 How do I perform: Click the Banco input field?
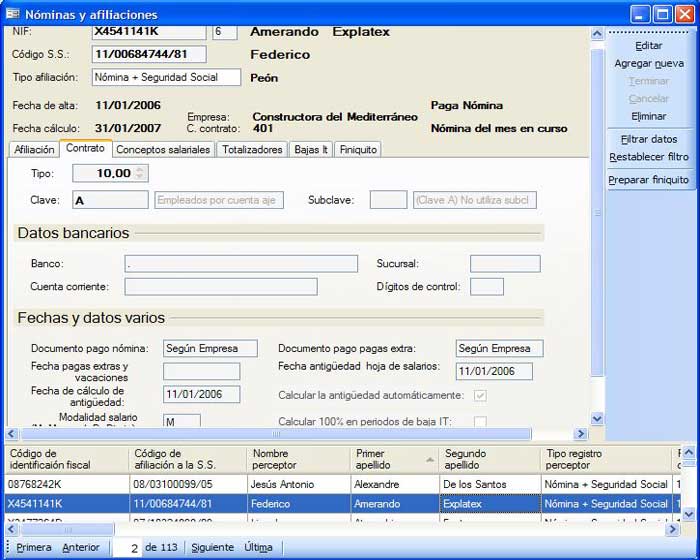click(241, 264)
